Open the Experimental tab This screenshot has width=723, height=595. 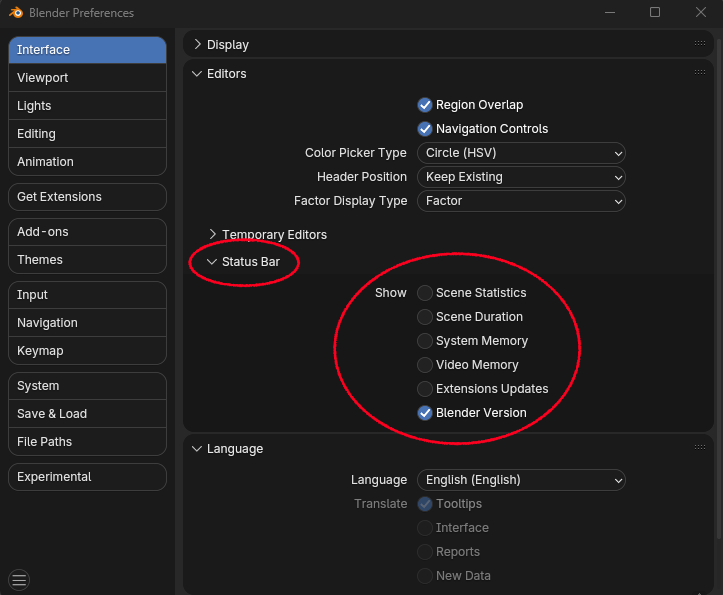(87, 477)
